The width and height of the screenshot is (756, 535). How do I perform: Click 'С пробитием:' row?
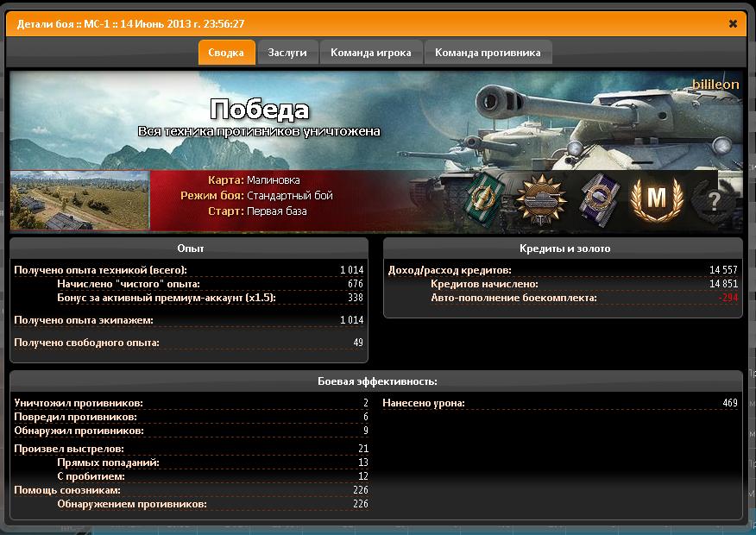tap(212, 476)
